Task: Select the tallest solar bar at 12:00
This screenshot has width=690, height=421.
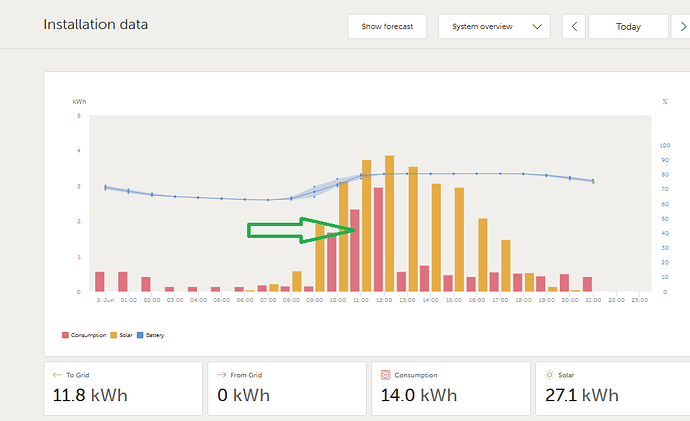Action: click(390, 223)
